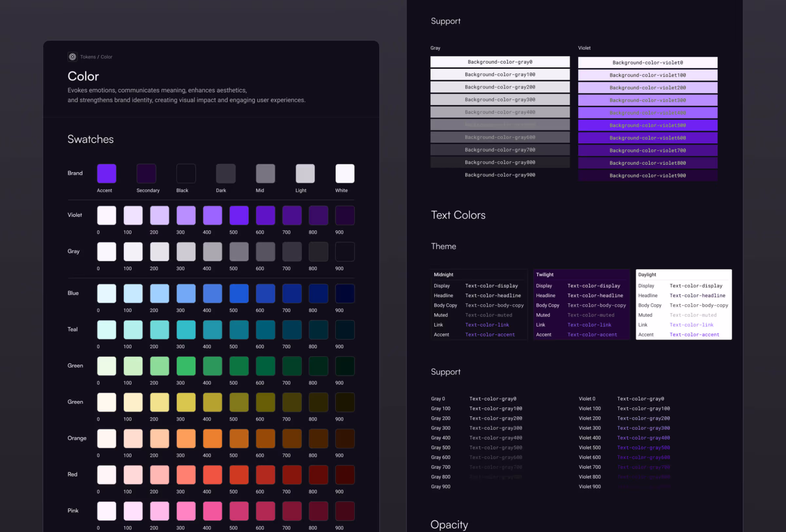Select the Brand Secondary dark purple swatch
The image size is (786, 532).
[x=146, y=174]
